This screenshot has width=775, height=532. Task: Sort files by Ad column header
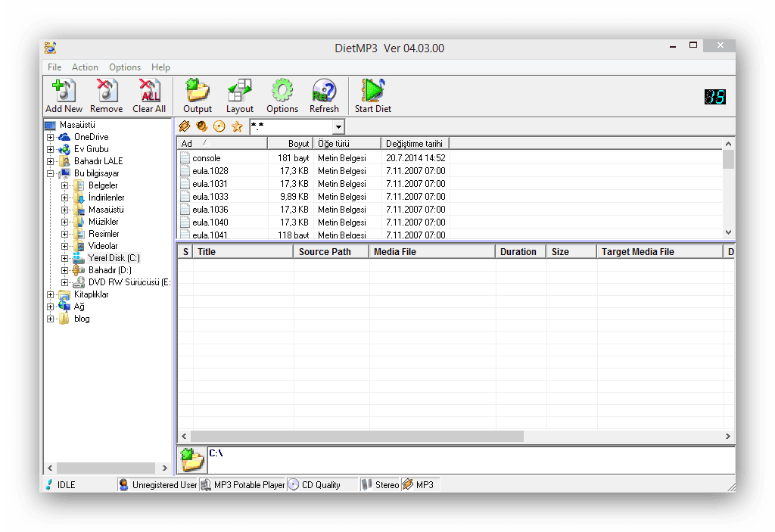pos(223,143)
